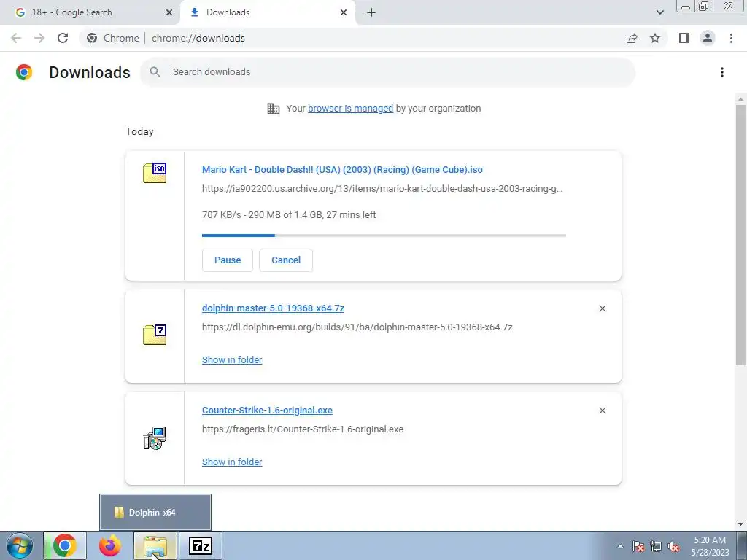
Task: Open the taskbar clock showing 5:20 AM
Action: click(710, 546)
